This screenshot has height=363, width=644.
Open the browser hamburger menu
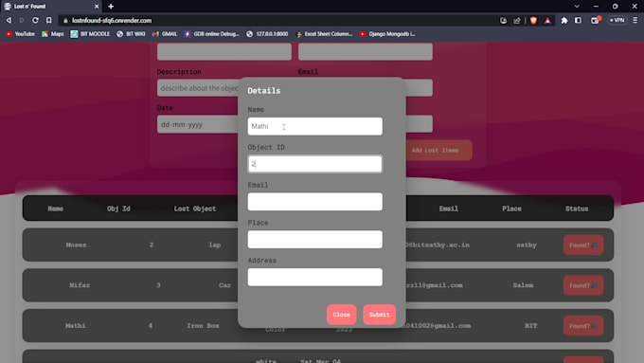(x=635, y=20)
